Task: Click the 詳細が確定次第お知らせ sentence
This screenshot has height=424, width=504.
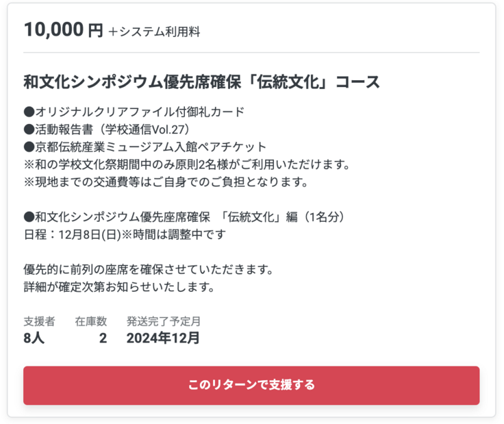Action: pos(119,288)
